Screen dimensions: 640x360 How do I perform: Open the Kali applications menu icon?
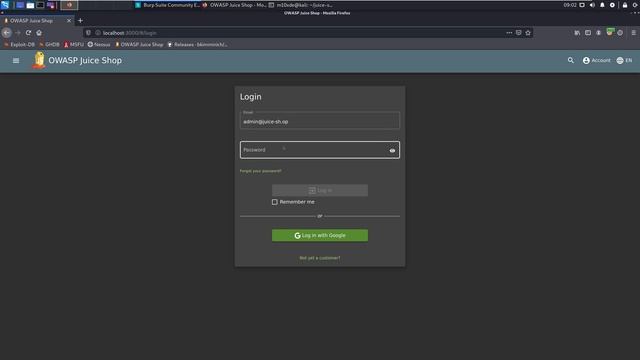point(5,5)
